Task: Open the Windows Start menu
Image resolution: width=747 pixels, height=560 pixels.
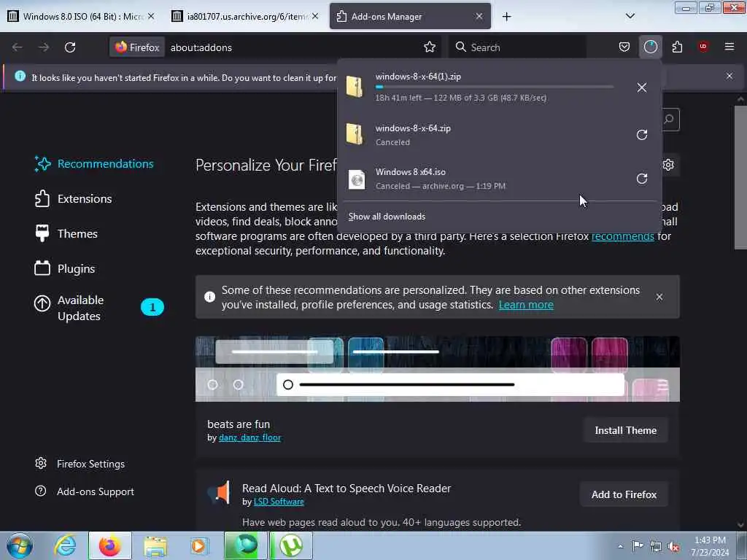Action: click(20, 545)
